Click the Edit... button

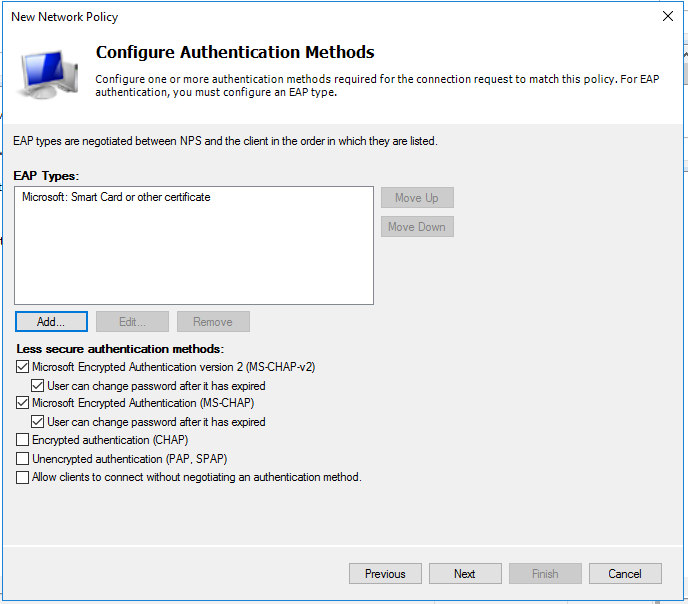pos(132,322)
